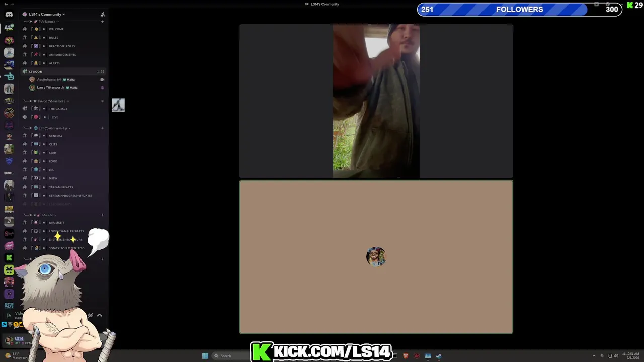
Task: Click the Brave browser taskbar icon
Action: click(406, 356)
